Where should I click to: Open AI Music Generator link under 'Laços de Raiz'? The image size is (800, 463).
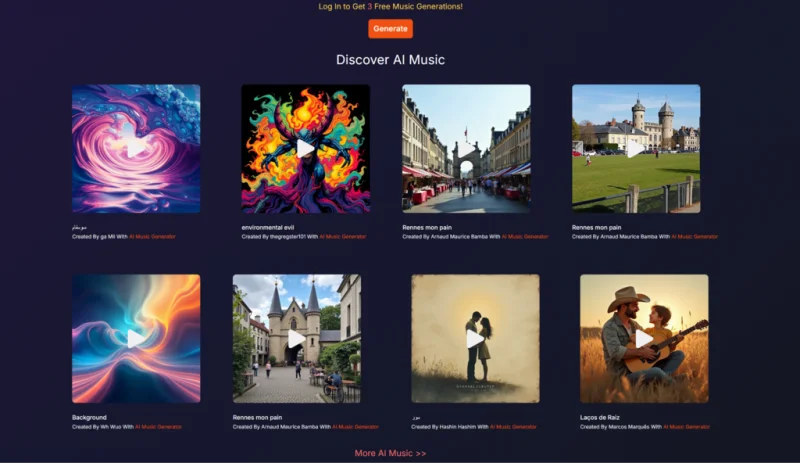pos(684,427)
